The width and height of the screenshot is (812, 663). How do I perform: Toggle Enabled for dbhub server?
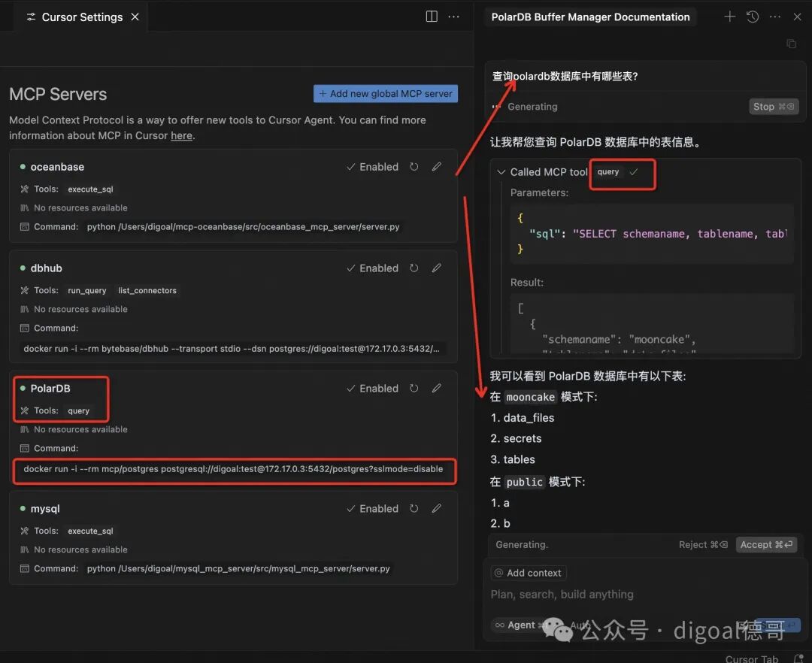373,268
